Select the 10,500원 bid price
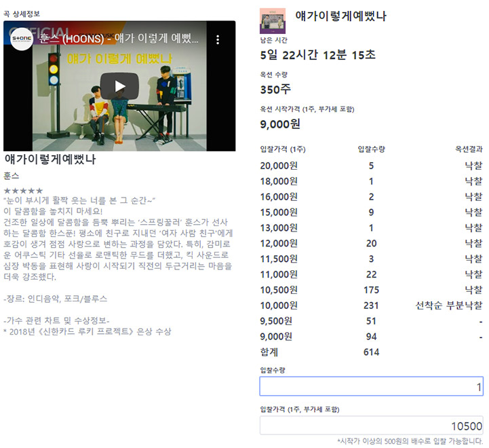 (x=279, y=290)
